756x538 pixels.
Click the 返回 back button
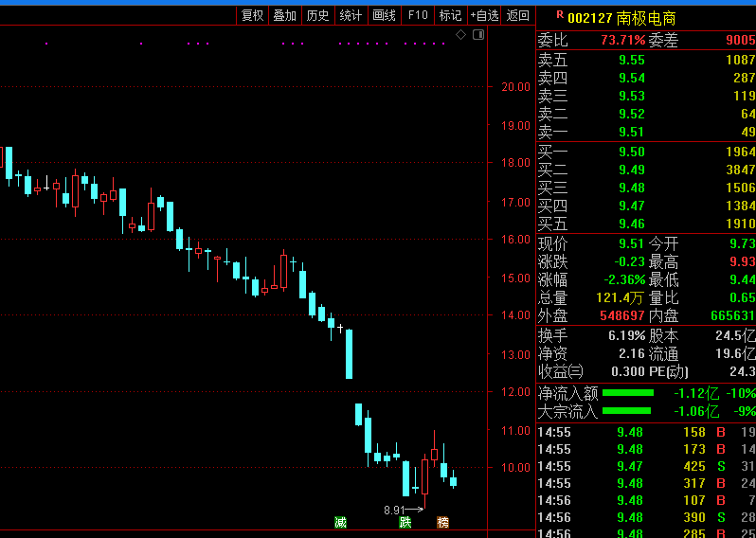(x=518, y=15)
